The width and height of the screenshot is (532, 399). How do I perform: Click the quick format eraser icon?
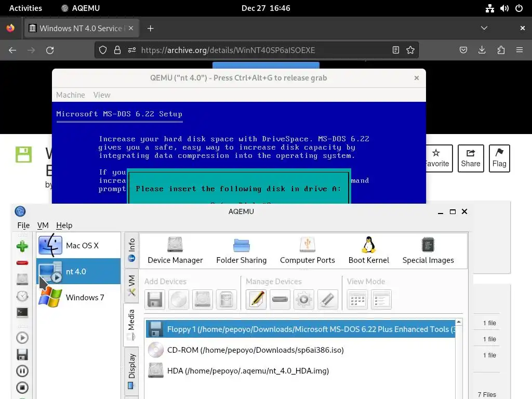coord(328,300)
